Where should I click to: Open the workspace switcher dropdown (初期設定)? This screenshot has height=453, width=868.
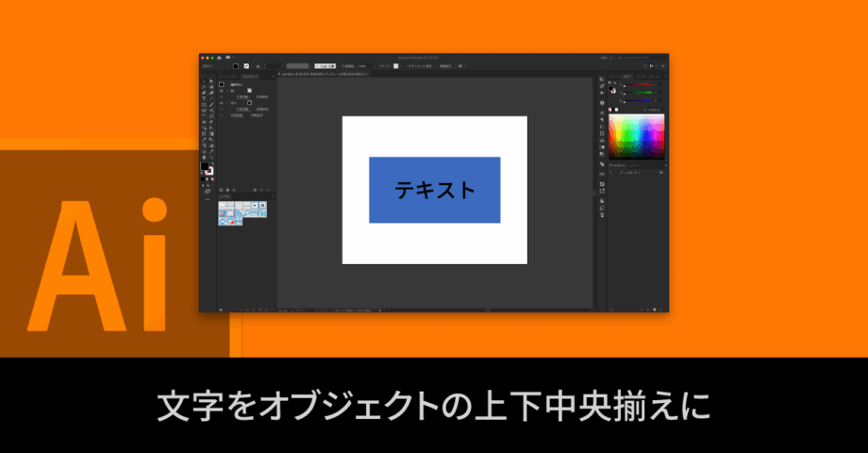click(608, 58)
